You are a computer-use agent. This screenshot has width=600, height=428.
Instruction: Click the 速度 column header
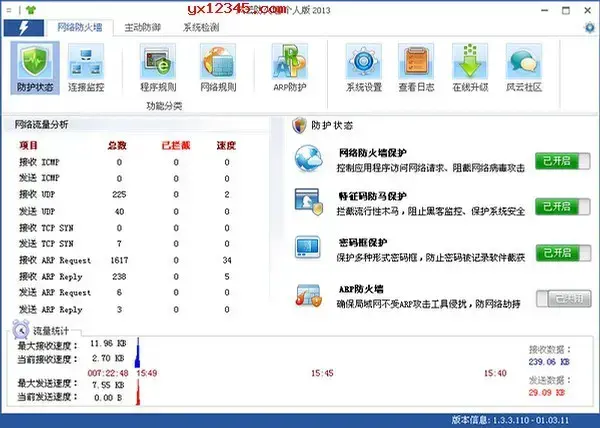point(226,146)
